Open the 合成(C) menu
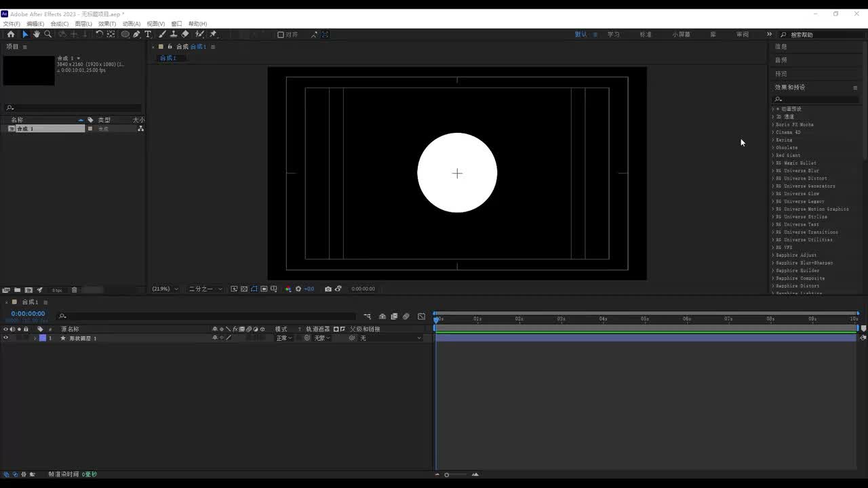The width and height of the screenshot is (868, 488). click(60, 24)
